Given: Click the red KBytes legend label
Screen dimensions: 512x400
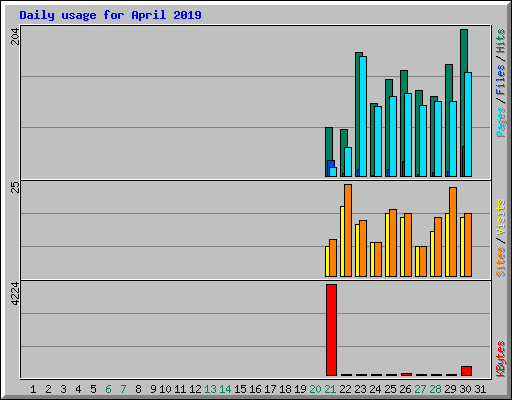Looking at the screenshot, I should pyautogui.click(x=501, y=359).
